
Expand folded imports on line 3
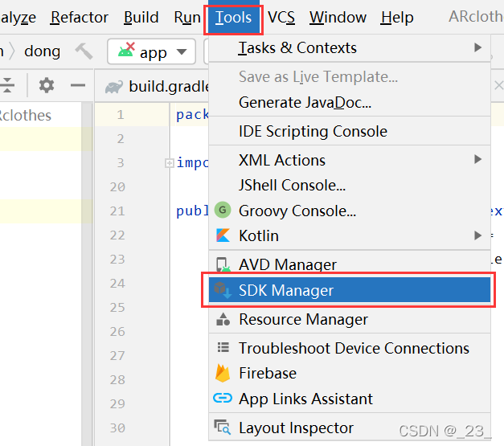[x=169, y=163]
